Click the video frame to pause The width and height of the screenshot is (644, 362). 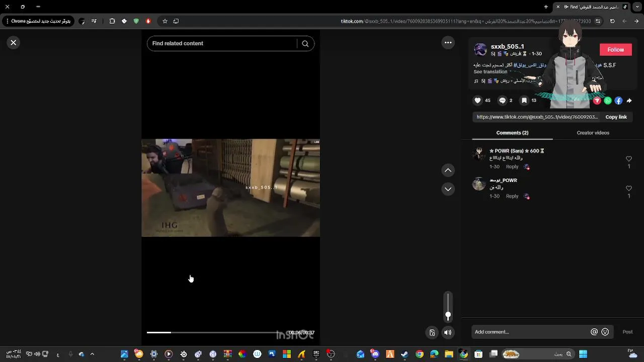tap(230, 188)
